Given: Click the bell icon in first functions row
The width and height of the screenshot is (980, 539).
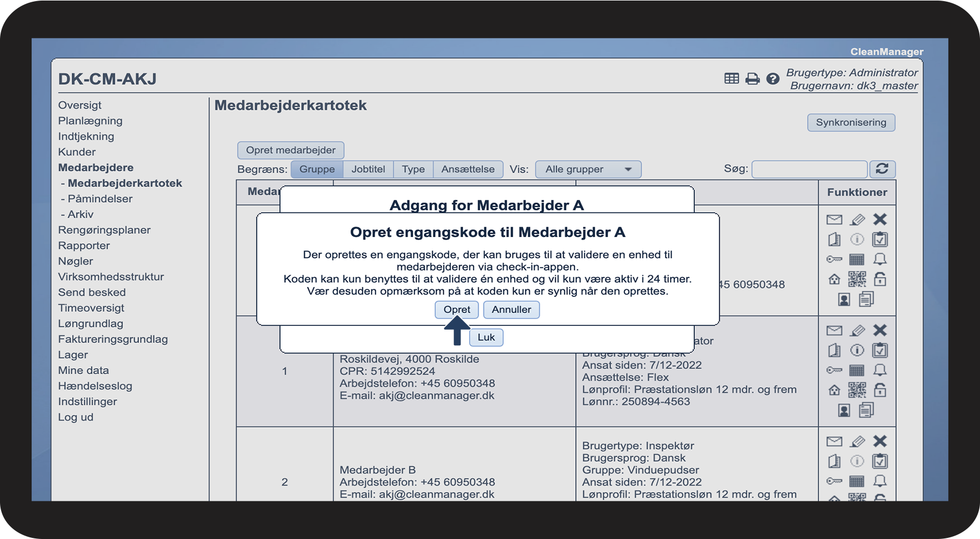Looking at the screenshot, I should click(x=880, y=259).
